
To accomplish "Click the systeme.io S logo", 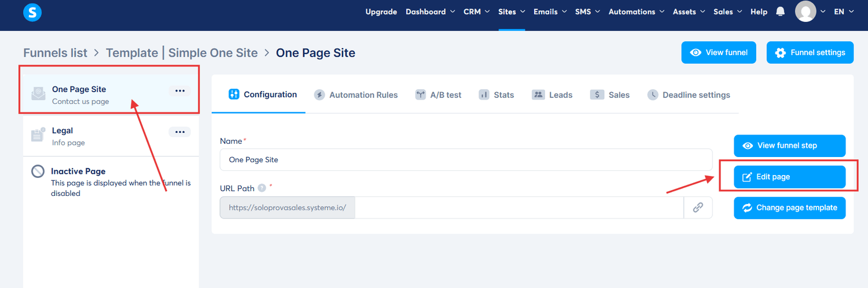I will (x=32, y=12).
